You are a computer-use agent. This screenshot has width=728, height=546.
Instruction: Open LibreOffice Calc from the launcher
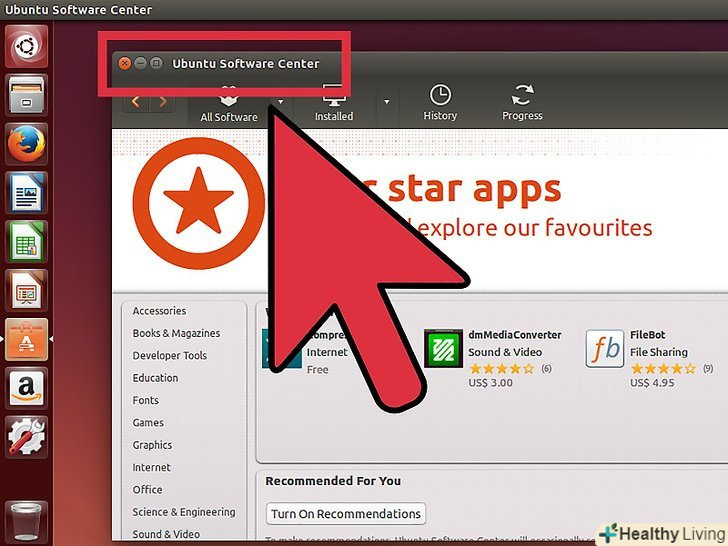pyautogui.click(x=26, y=241)
